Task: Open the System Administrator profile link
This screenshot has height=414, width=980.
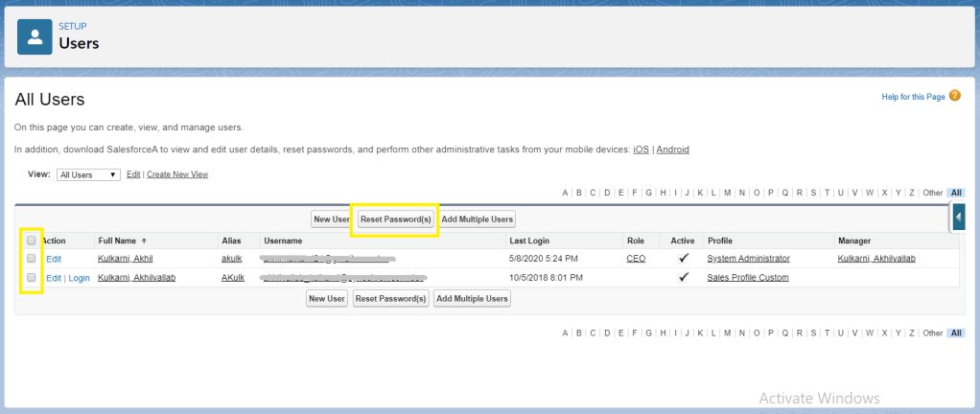Action: [748, 259]
